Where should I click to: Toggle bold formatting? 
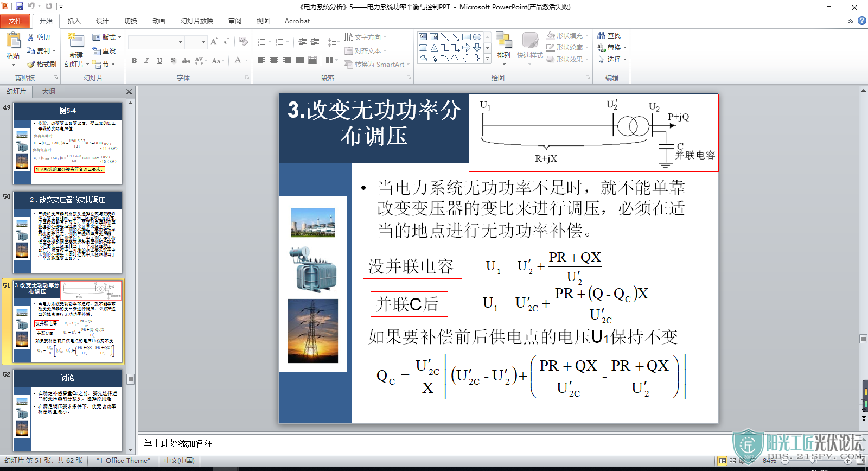click(x=134, y=61)
